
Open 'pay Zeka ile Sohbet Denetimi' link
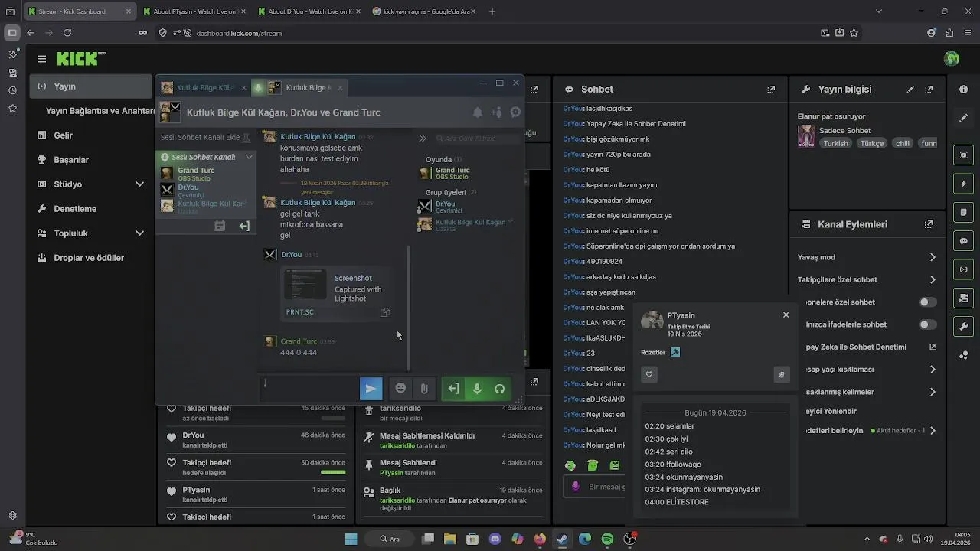coord(856,347)
